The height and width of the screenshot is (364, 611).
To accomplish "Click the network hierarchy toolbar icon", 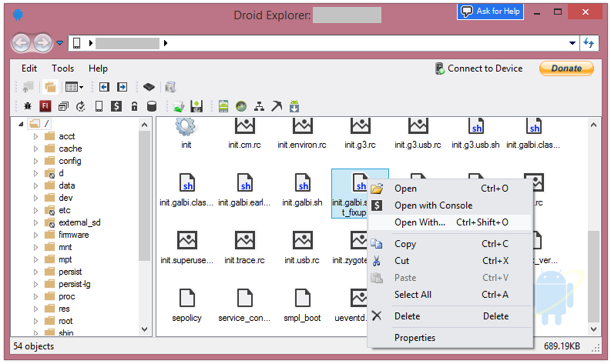I will tap(259, 106).
